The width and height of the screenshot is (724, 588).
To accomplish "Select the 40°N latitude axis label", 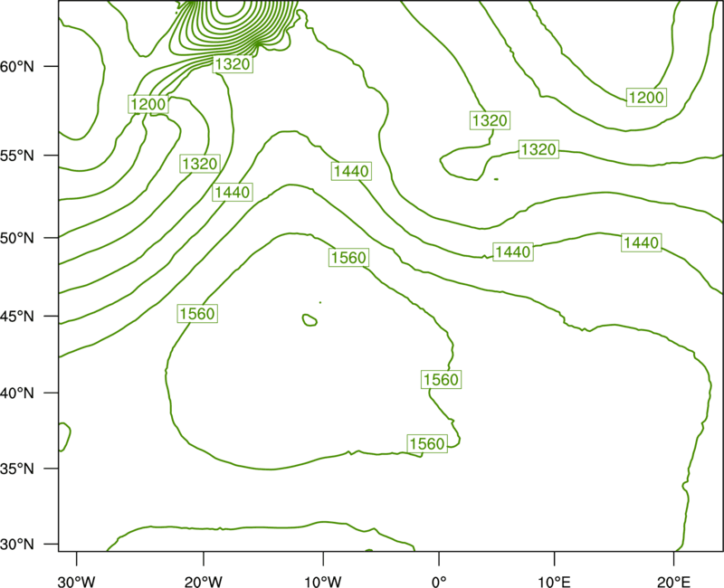I will [17, 394].
